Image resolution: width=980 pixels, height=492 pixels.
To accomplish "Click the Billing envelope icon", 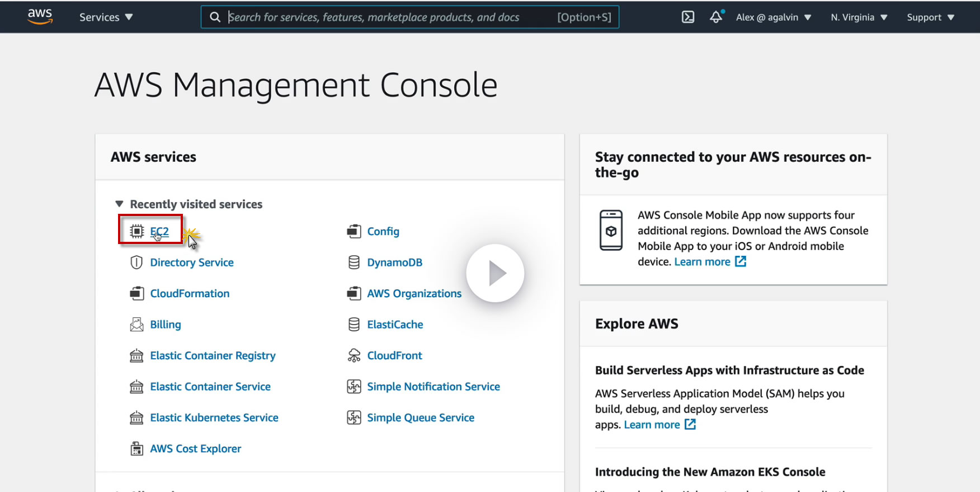I will tap(136, 325).
